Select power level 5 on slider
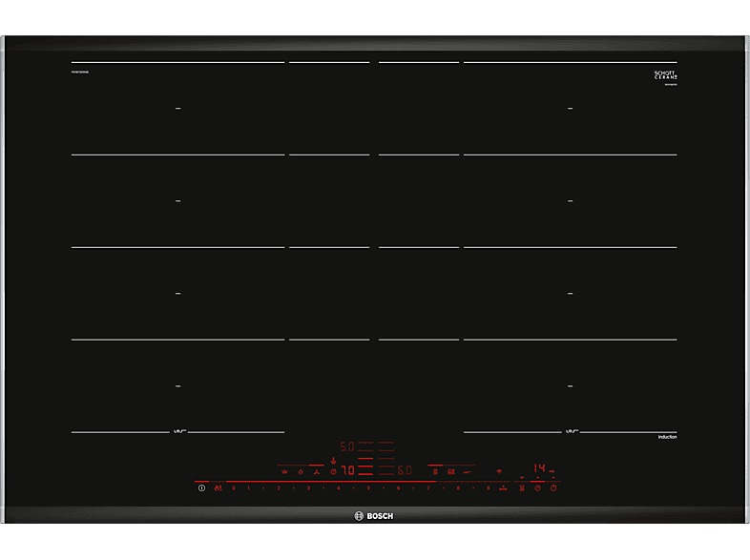This screenshot has height=560, width=750. (368, 488)
